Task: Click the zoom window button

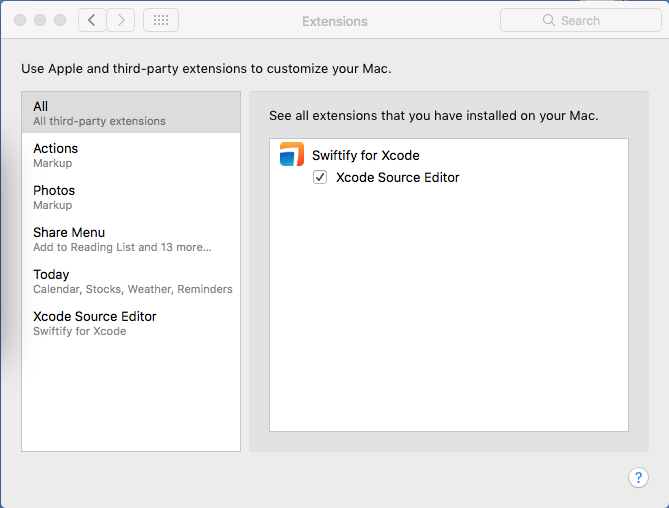Action: tap(60, 20)
